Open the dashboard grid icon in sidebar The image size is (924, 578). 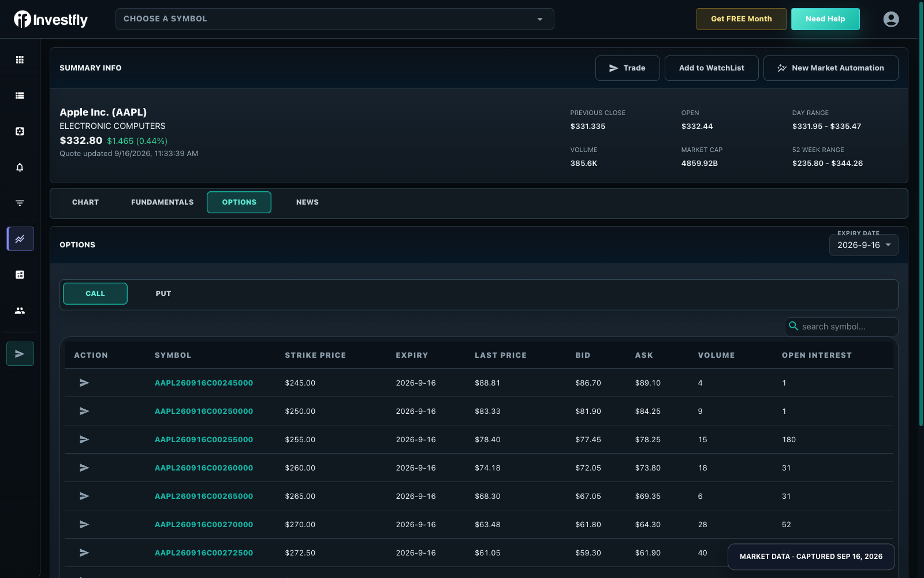click(x=20, y=60)
